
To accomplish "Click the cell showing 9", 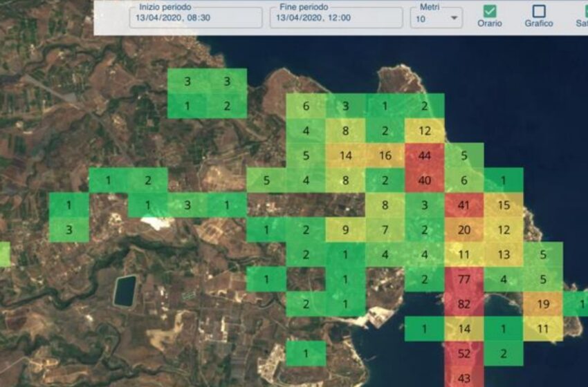I will 345,229.
